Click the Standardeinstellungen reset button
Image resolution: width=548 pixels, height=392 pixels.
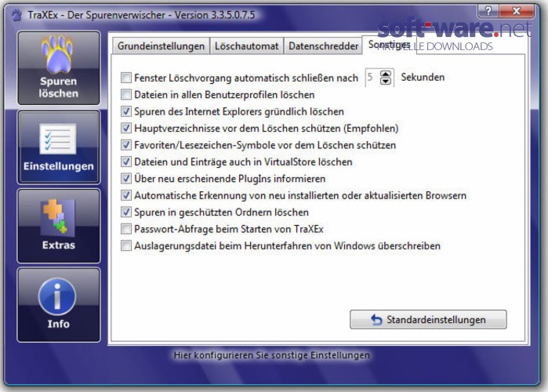[x=428, y=319]
